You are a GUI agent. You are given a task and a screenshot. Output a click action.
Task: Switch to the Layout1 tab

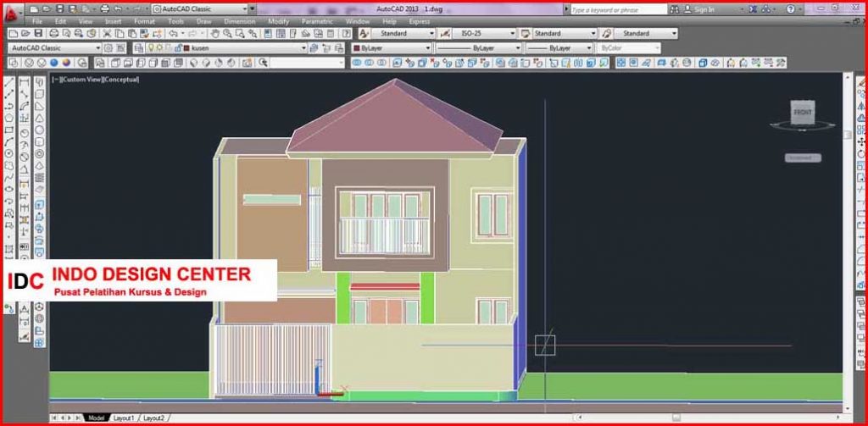pos(124,418)
